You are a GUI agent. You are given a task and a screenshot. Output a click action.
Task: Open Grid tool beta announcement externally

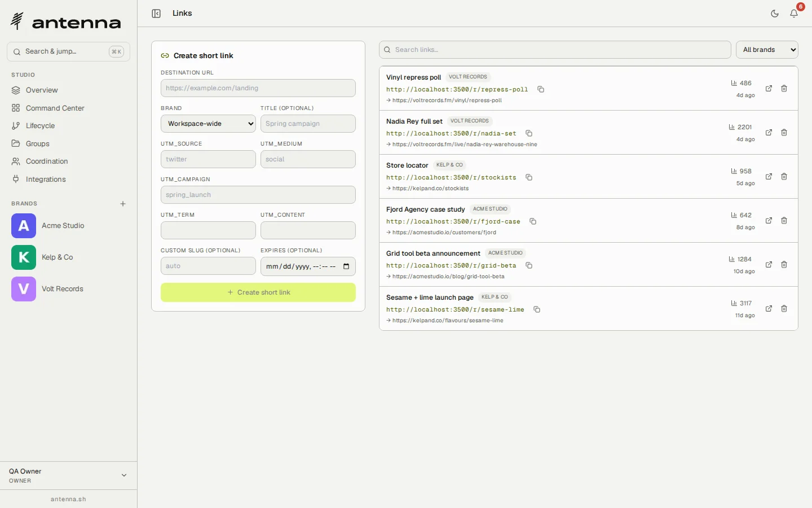(x=769, y=265)
